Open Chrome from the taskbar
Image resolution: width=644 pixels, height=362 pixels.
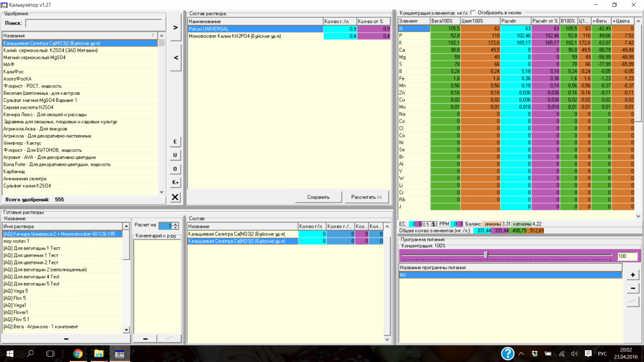[78, 353]
